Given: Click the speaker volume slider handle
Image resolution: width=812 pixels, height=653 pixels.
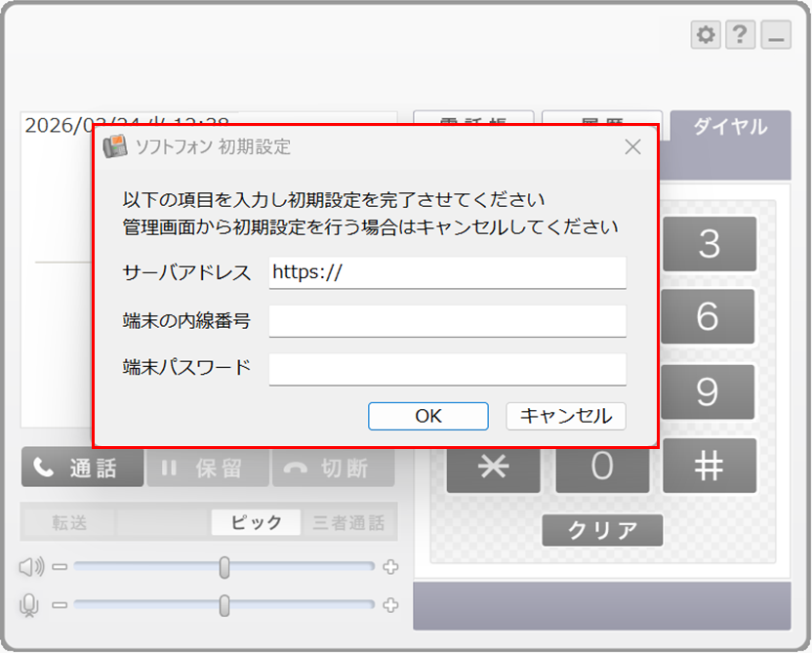Looking at the screenshot, I should click(224, 567).
